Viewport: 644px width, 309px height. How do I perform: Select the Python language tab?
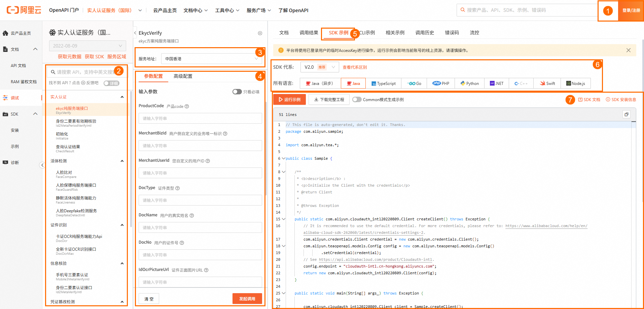point(470,83)
